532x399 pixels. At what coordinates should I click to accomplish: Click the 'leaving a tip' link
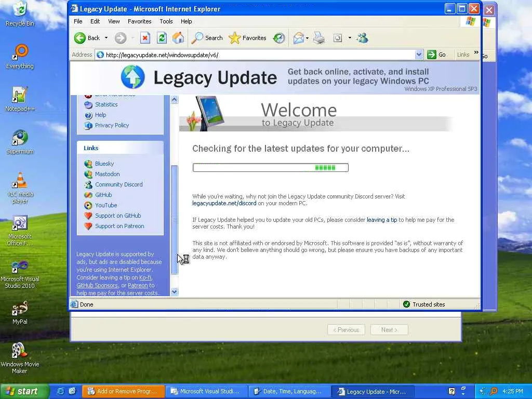(382, 220)
